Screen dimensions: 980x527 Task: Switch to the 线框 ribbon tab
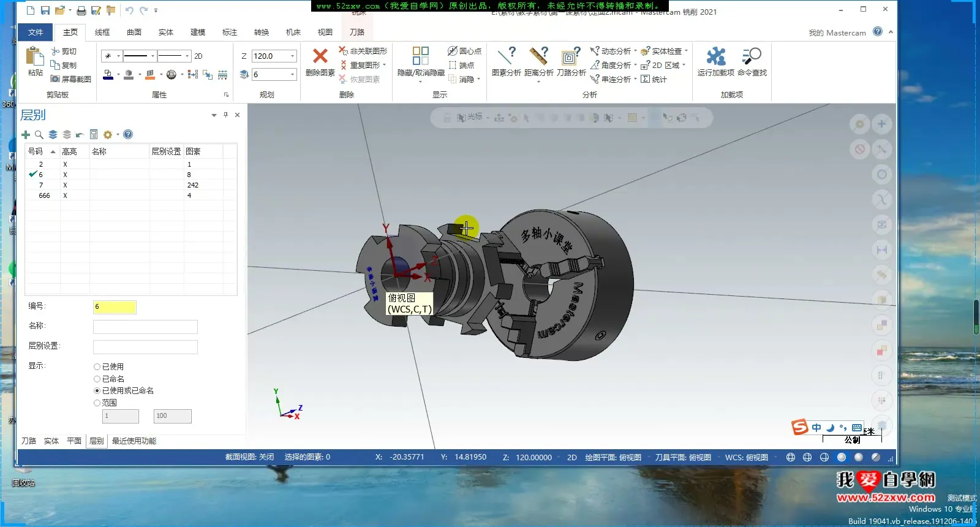pos(102,32)
